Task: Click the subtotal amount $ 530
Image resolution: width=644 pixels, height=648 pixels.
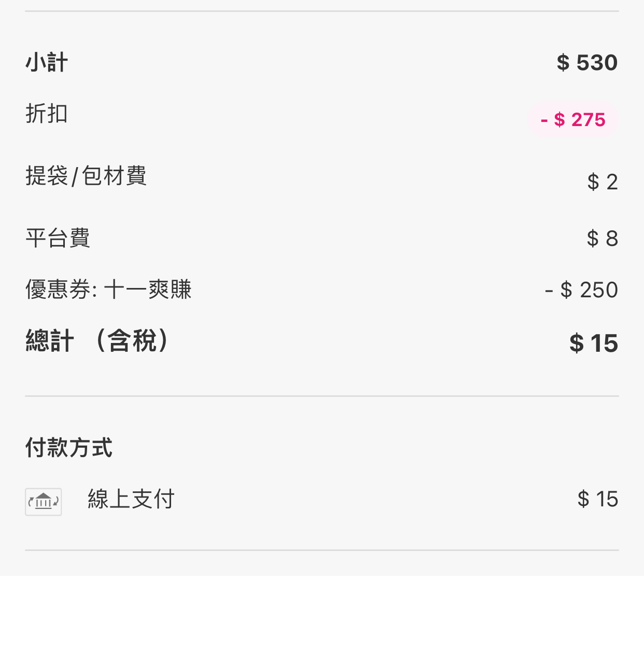Action: pyautogui.click(x=587, y=63)
